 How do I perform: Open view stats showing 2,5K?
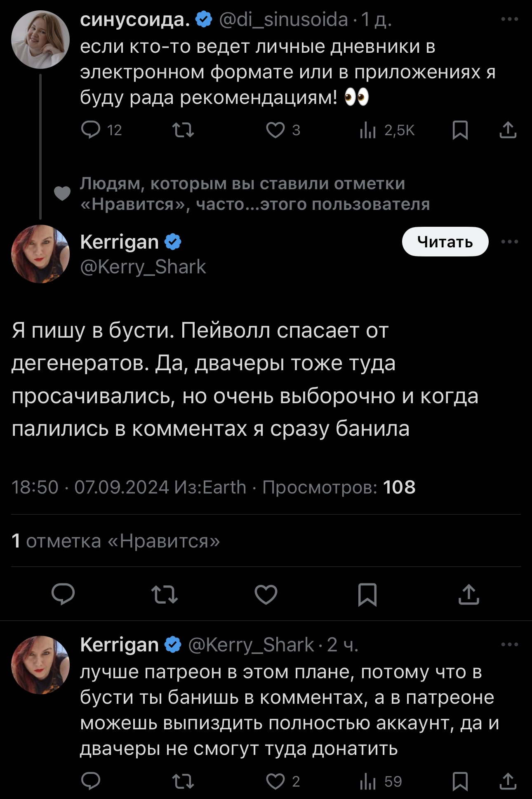pyautogui.click(x=387, y=130)
